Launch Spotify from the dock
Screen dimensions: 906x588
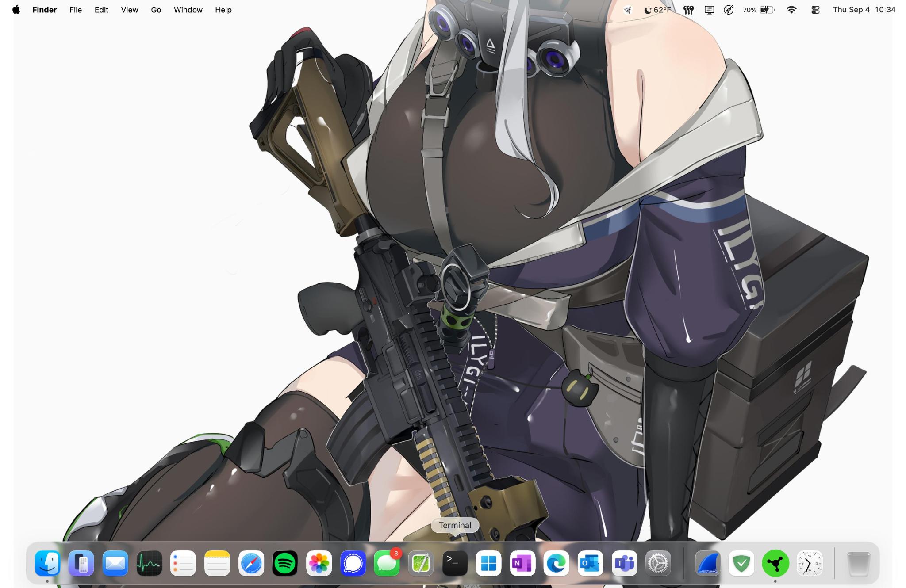(x=285, y=563)
